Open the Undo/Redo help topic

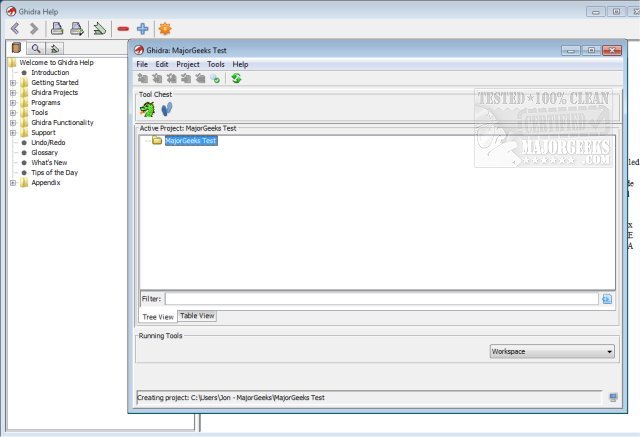[x=48, y=142]
